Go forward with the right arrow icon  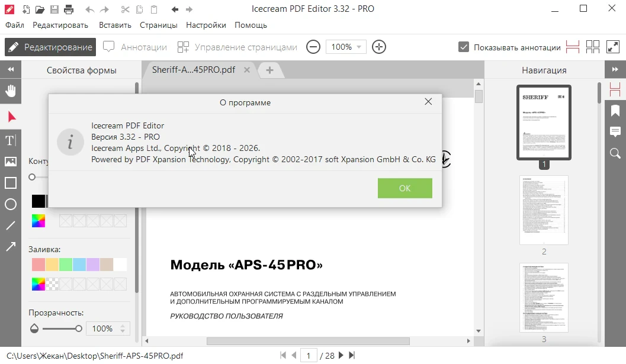(x=190, y=9)
